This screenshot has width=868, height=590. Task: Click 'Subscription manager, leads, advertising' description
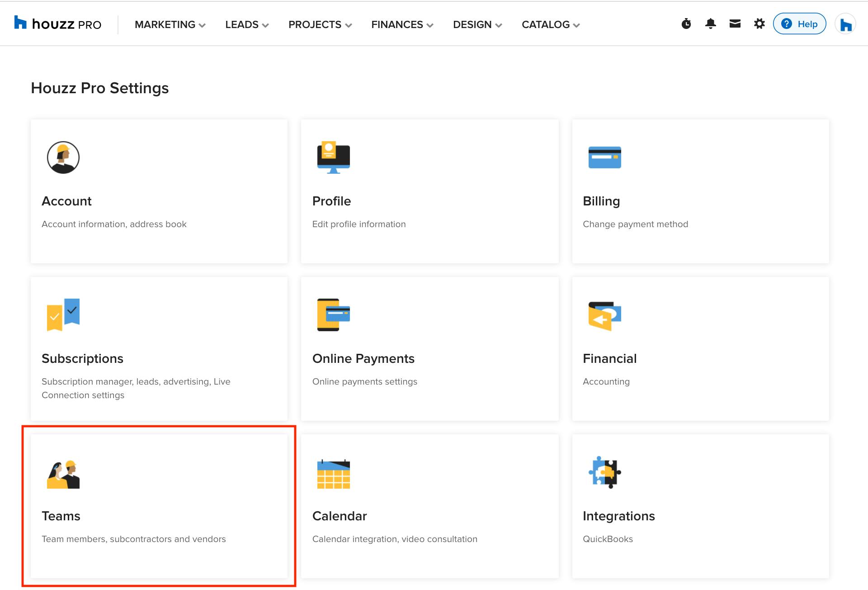[136, 388]
